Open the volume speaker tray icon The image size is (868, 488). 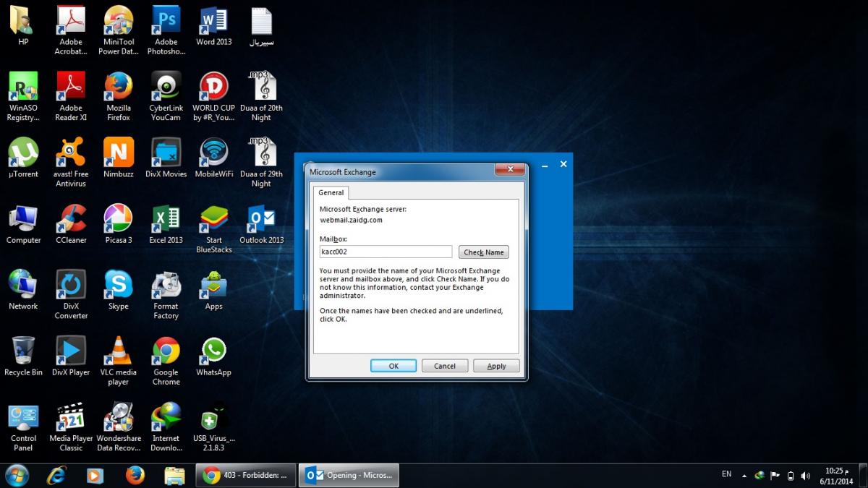coord(806,476)
